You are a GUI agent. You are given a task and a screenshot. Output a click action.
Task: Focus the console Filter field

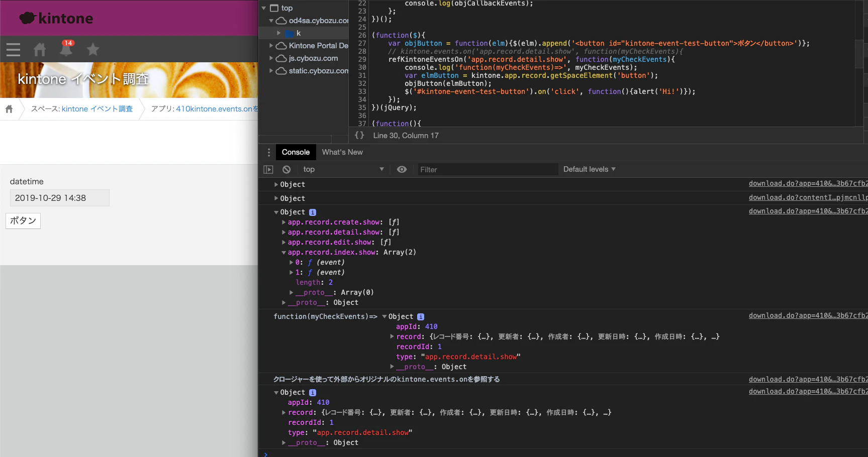tap(488, 170)
